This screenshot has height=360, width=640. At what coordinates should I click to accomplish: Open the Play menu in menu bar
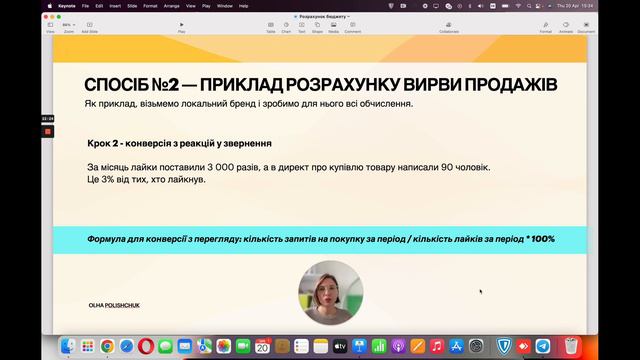coord(206,6)
